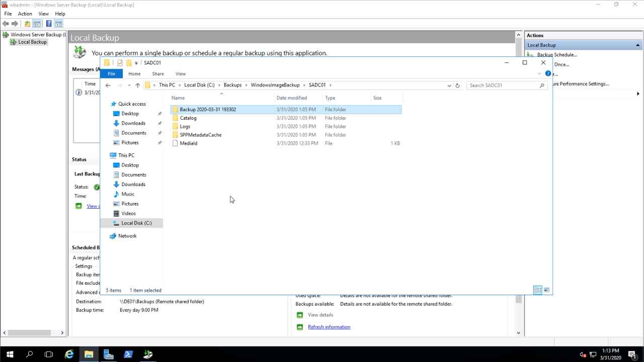Screen dimensions: 644x362
Task: Open the recent locations dropdown arrow
Action: tap(129, 85)
